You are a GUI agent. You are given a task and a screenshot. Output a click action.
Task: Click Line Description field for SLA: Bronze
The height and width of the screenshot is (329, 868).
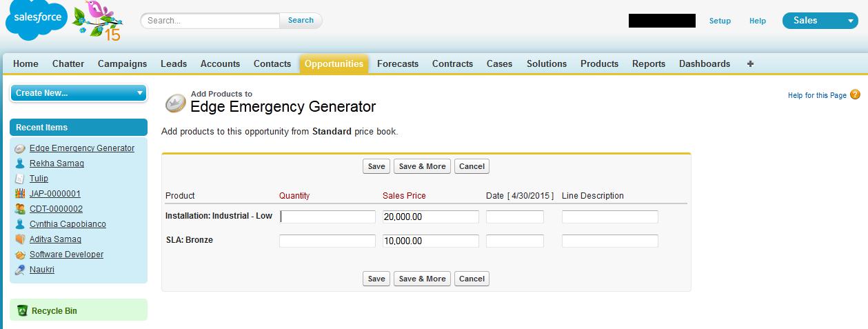[x=610, y=241]
